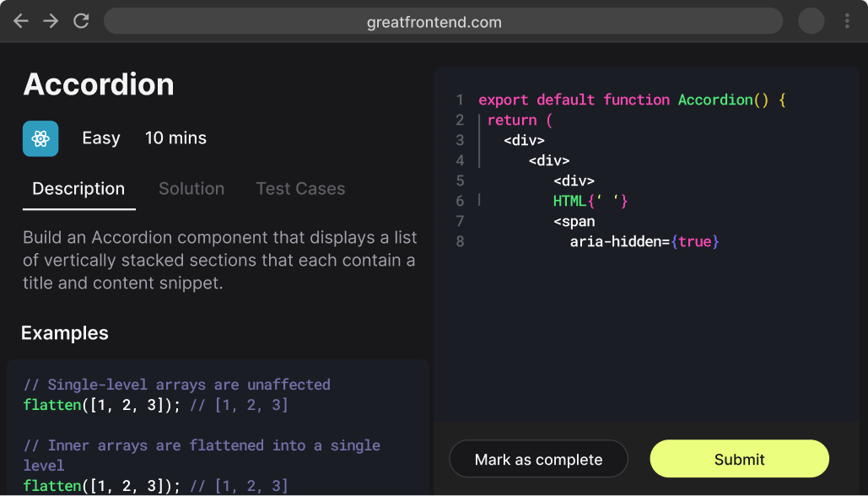Open the Solution tab
This screenshot has height=496, width=868.
pos(191,189)
